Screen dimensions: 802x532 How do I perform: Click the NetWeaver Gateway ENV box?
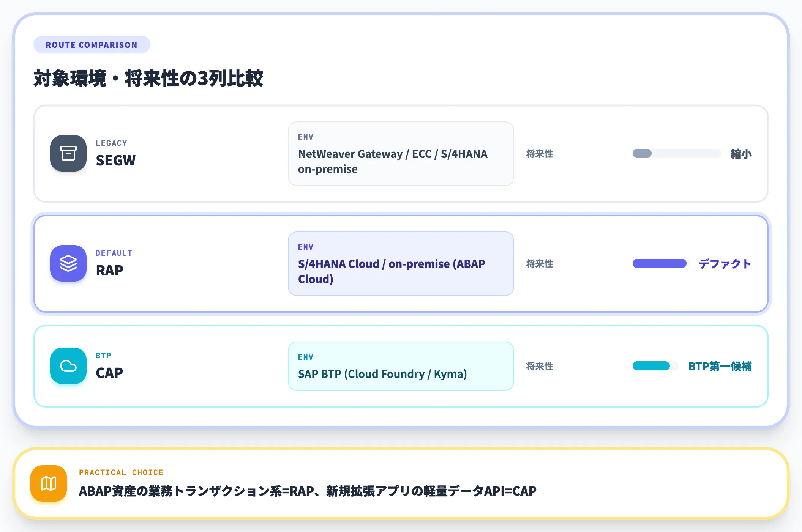401,154
